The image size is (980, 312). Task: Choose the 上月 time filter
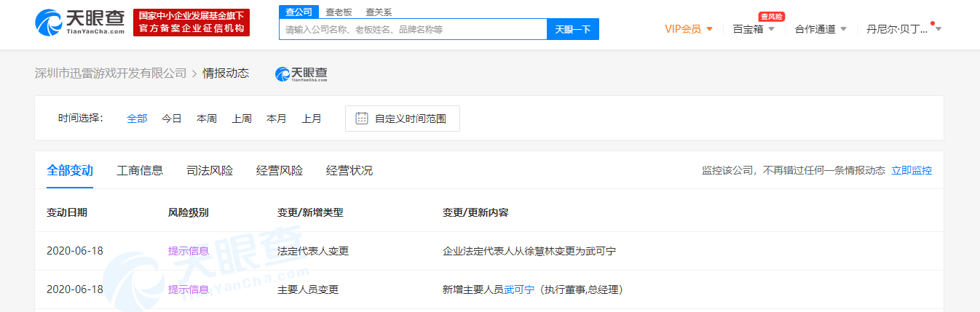click(x=312, y=119)
